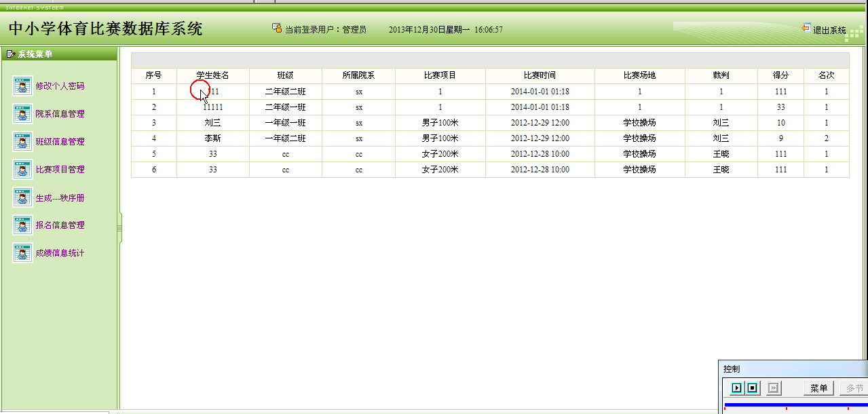The image size is (868, 414).
Task: Click the 控制 panel title bar
Action: click(x=794, y=369)
